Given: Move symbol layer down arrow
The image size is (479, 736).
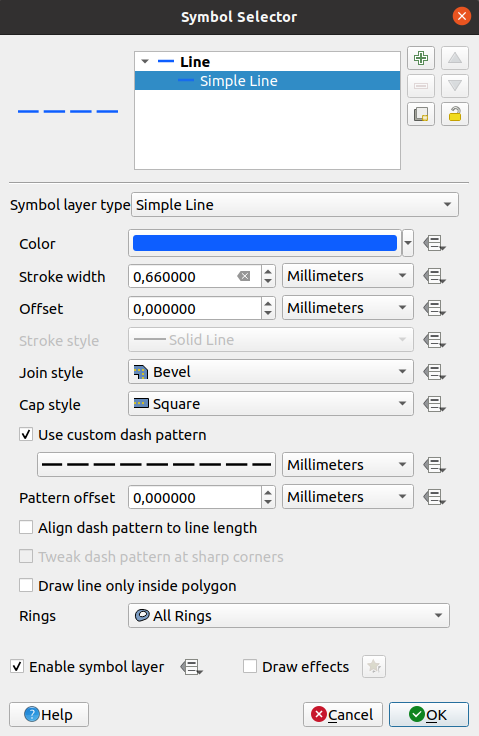Looking at the screenshot, I should [455, 86].
